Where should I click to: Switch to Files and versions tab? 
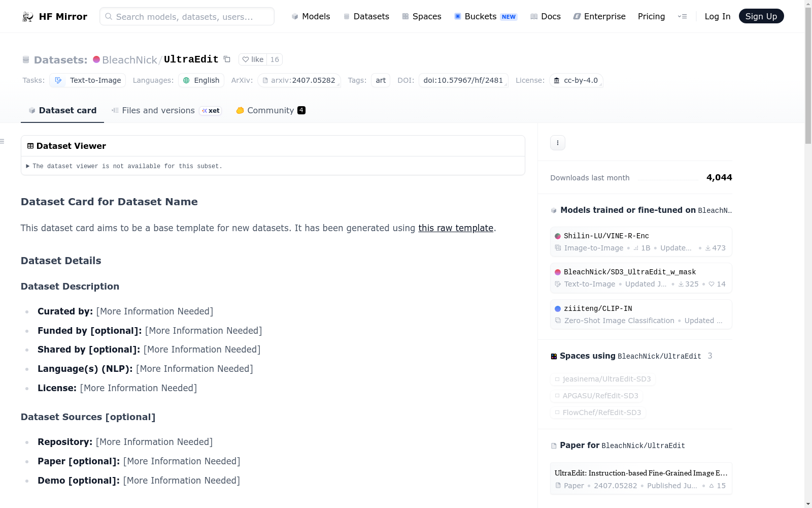tap(166, 110)
